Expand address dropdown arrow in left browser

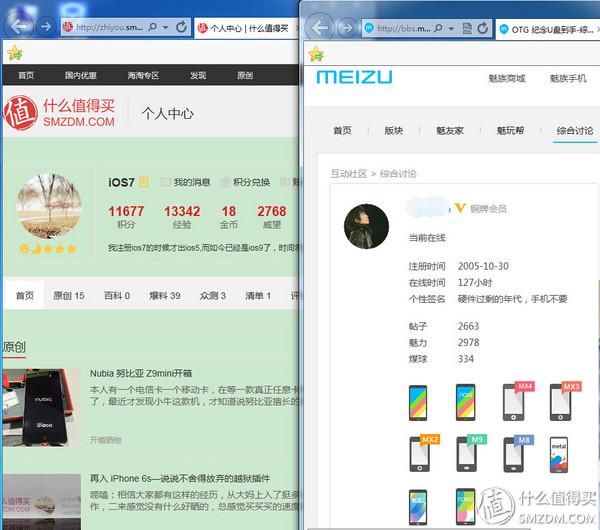[x=166, y=27]
